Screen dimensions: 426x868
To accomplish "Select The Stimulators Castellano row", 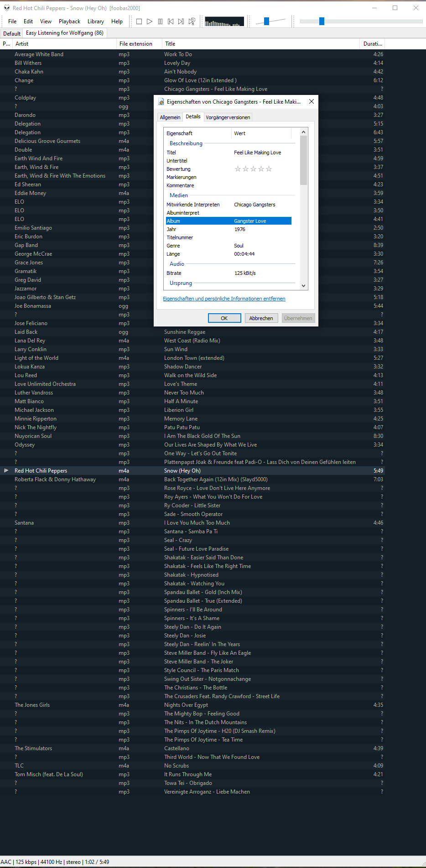I will [192, 748].
